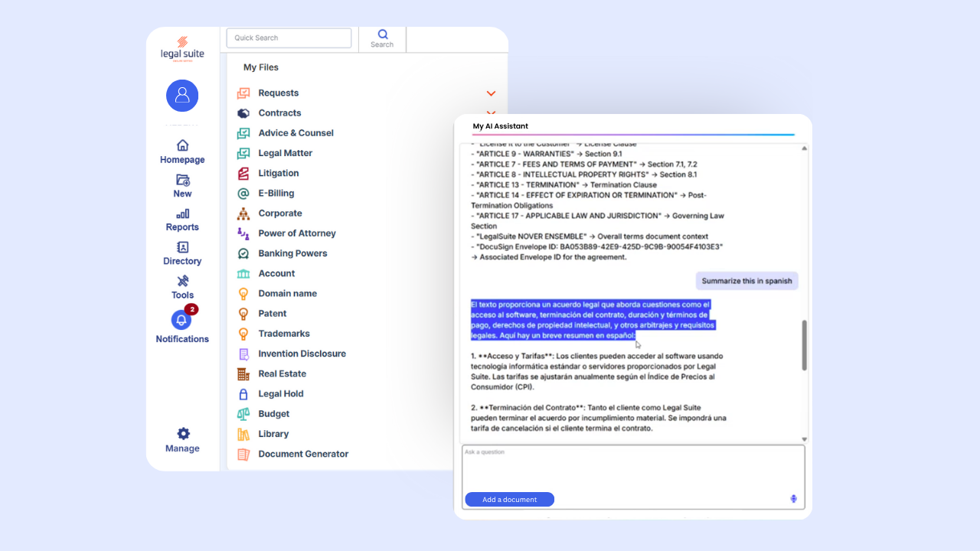Image resolution: width=980 pixels, height=551 pixels.
Task: Click the Reports bar chart icon
Action: tap(182, 214)
